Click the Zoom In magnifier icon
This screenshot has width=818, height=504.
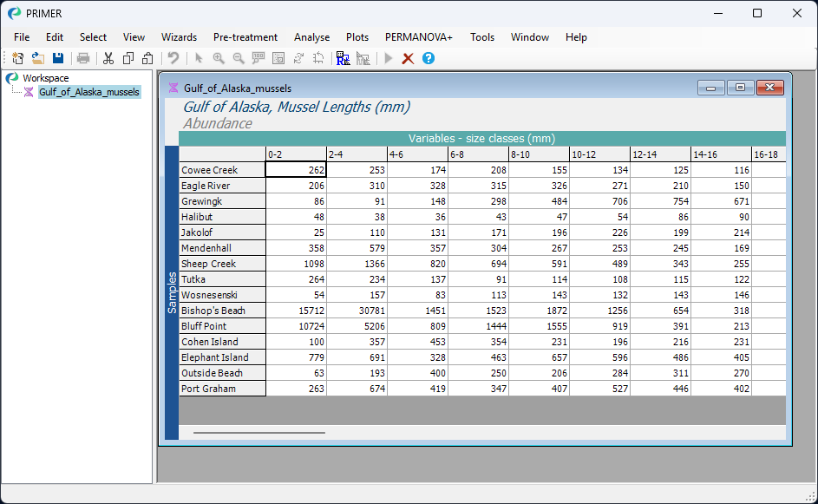pos(219,58)
